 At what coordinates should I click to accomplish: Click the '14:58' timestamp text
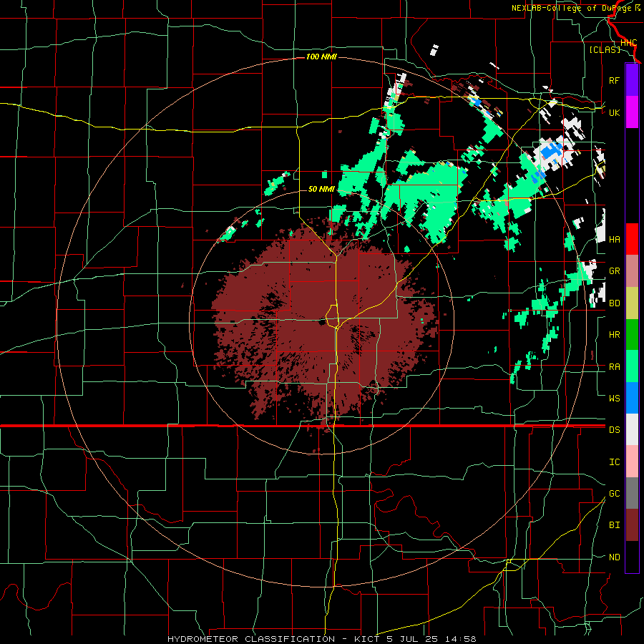pyautogui.click(x=461, y=639)
